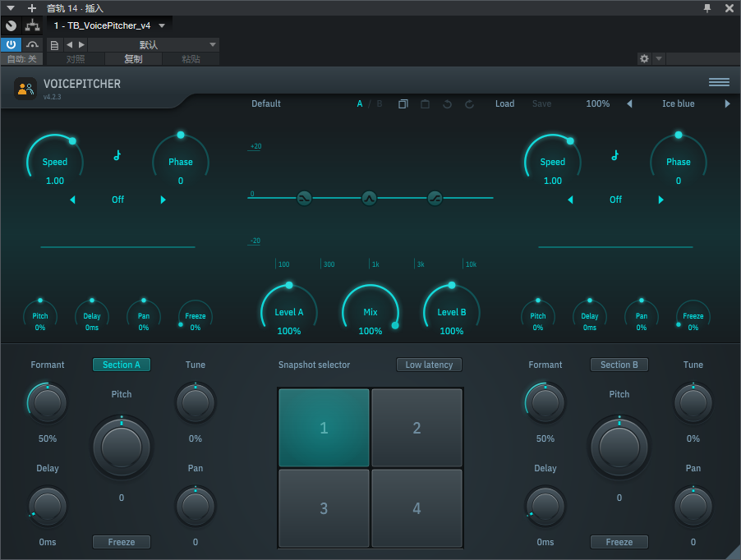Click the Level B knob
This screenshot has width=741, height=560.
(x=451, y=312)
